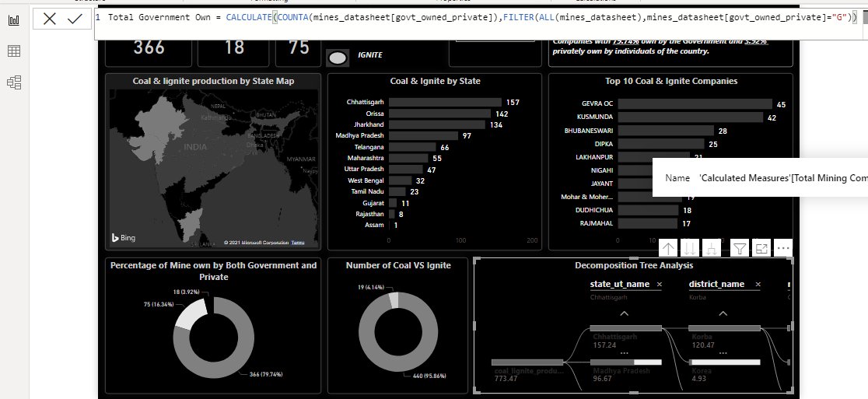Click the Rajasthan label in state chart

click(370, 214)
